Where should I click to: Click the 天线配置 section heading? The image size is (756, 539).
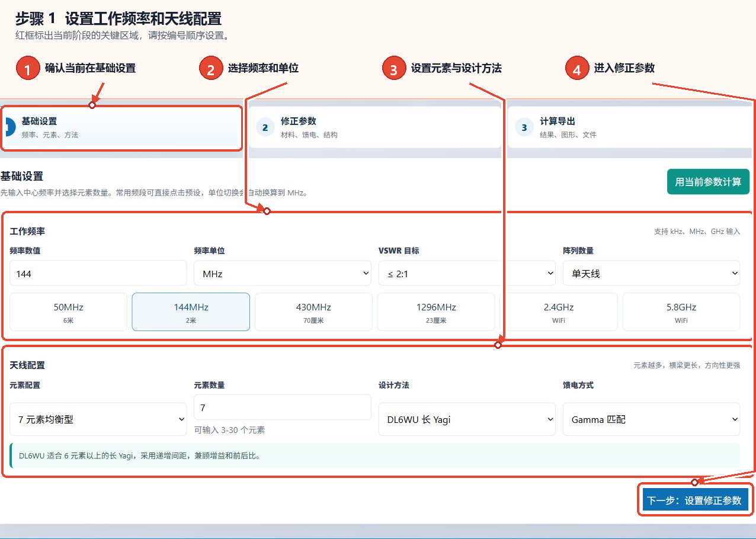(x=27, y=365)
